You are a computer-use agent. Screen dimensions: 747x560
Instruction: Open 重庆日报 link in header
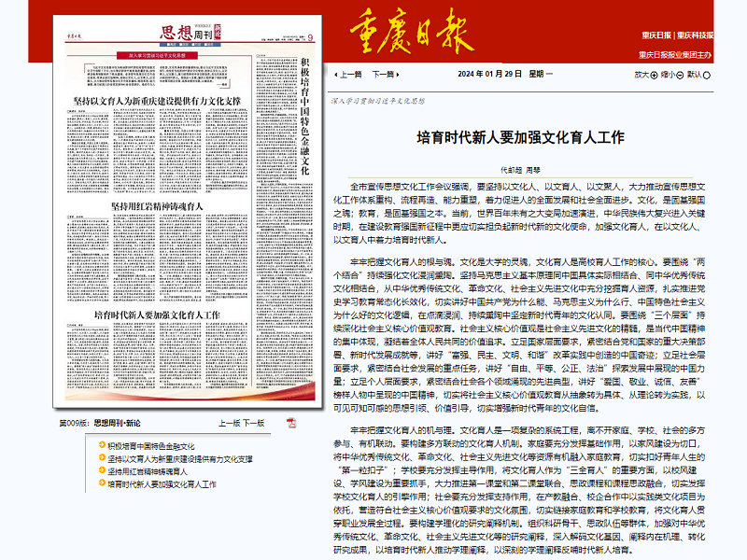[x=656, y=35]
